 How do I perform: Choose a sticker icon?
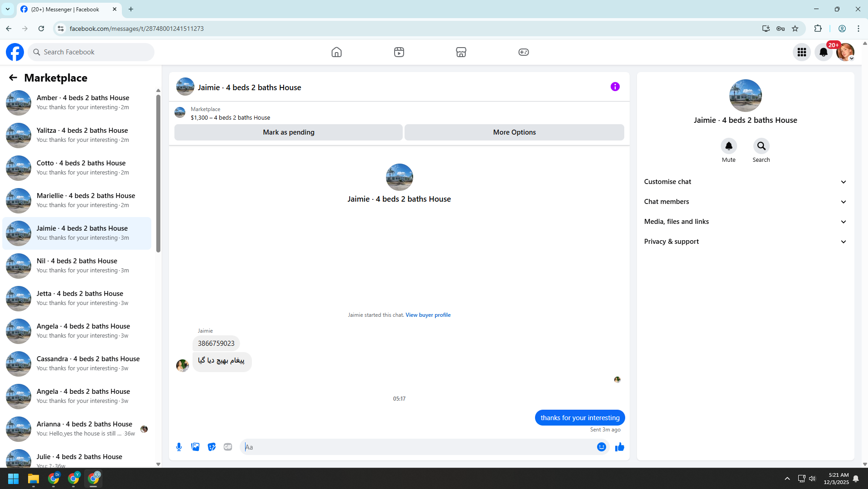coord(212,447)
